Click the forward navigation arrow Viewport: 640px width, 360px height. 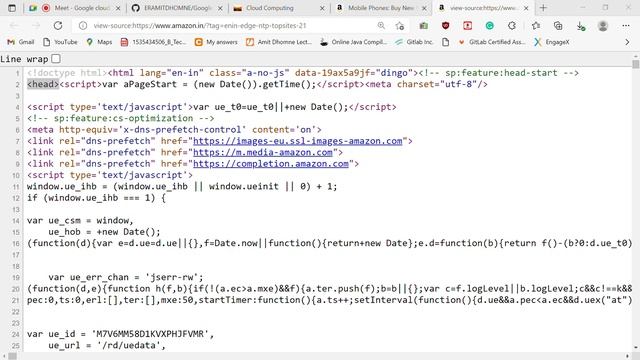[36, 25]
